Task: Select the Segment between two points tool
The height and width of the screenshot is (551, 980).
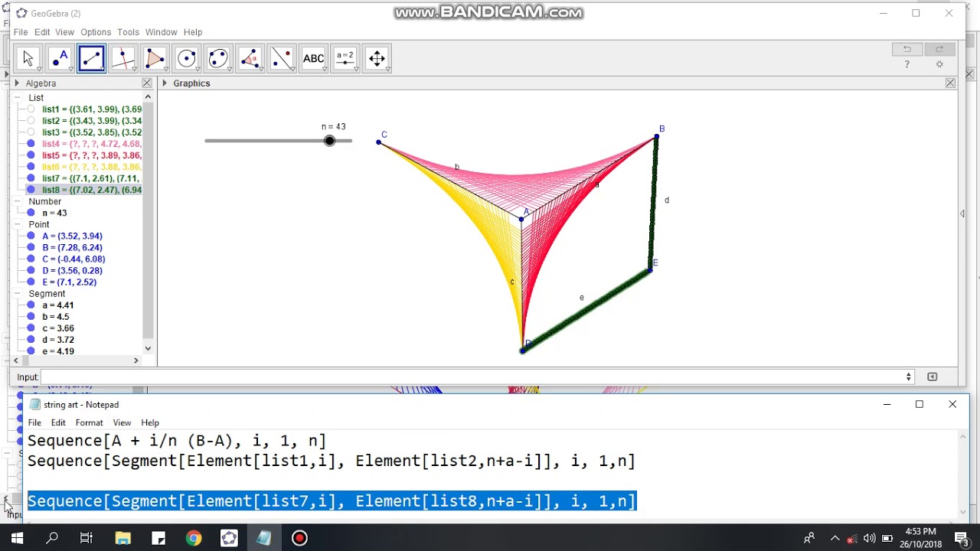Action: [91, 58]
